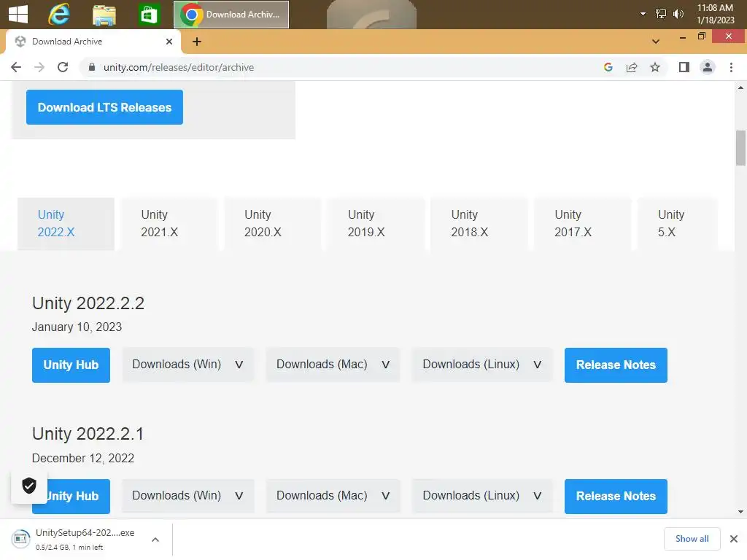Open File Explorer from taskbar
Viewport: 747px width, 560px height.
point(104,15)
